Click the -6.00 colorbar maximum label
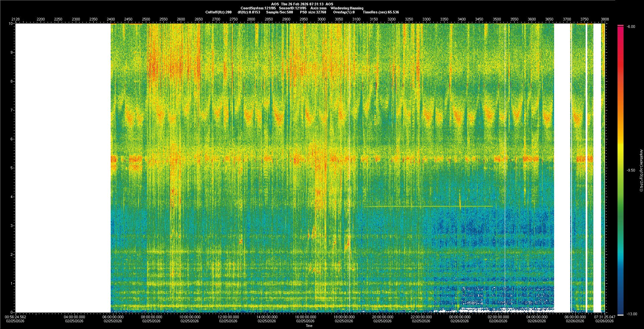Image resolution: width=644 pixels, height=329 pixels. pos(631,27)
